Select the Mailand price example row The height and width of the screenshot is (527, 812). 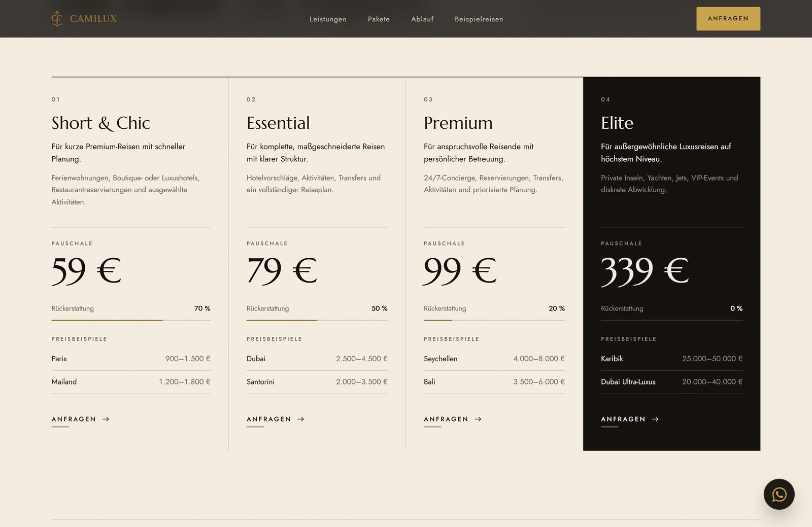click(130, 382)
